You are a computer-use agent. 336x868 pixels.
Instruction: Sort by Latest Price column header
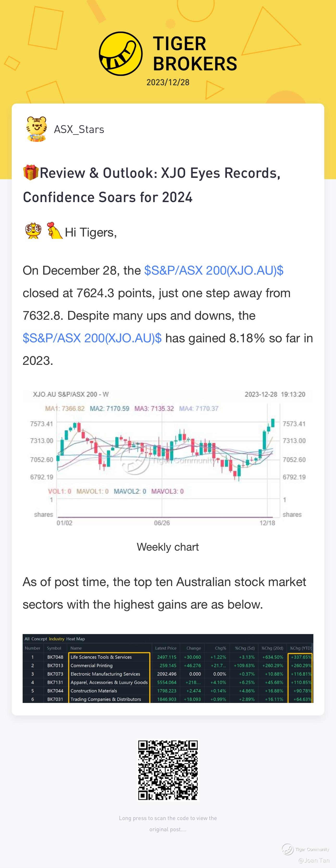[x=166, y=648]
